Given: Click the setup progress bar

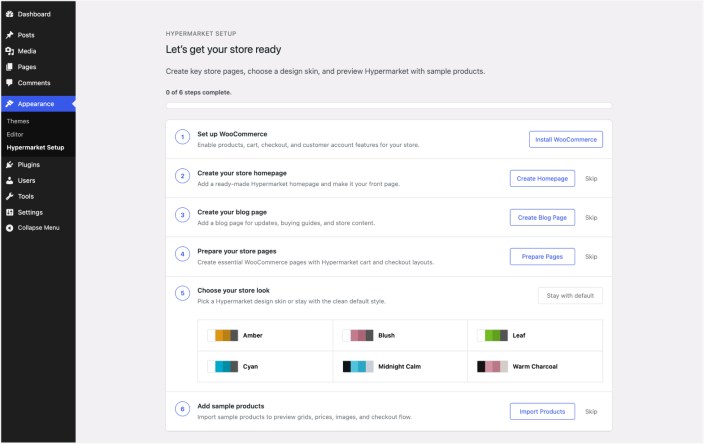Looking at the screenshot, I should point(389,106).
